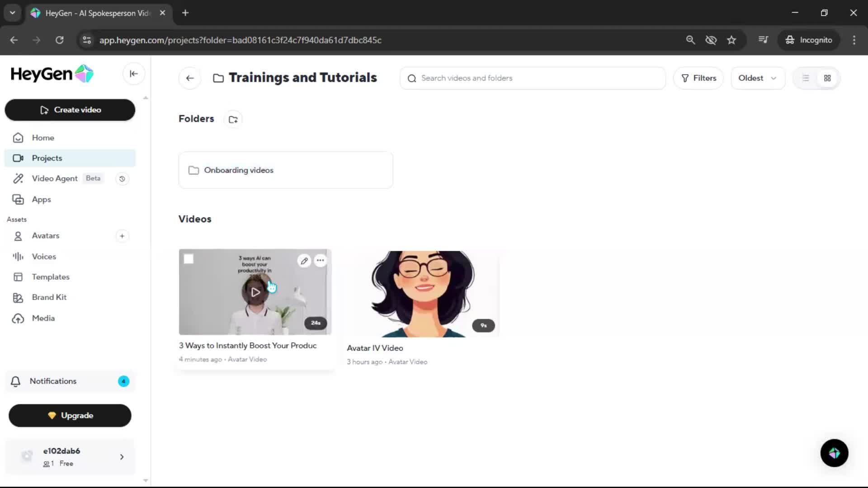Viewport: 868px width, 488px height.
Task: Select the 3 Ways video checkbox
Action: point(189,259)
